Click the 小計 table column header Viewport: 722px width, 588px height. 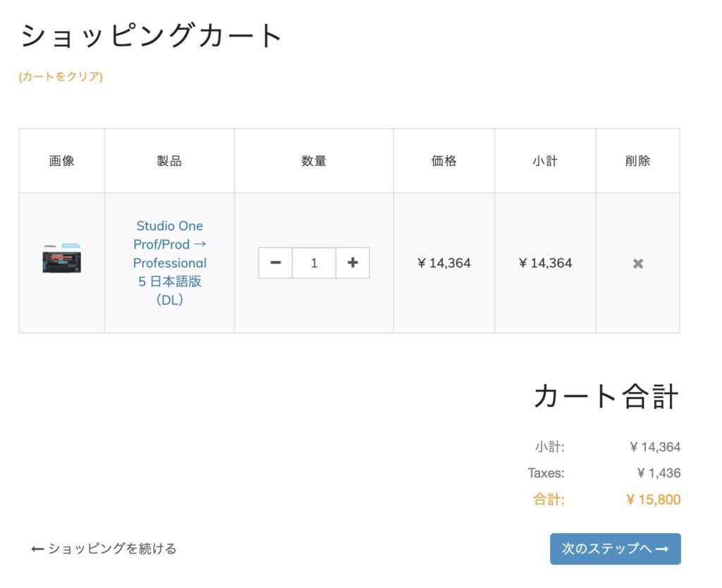[x=545, y=161]
